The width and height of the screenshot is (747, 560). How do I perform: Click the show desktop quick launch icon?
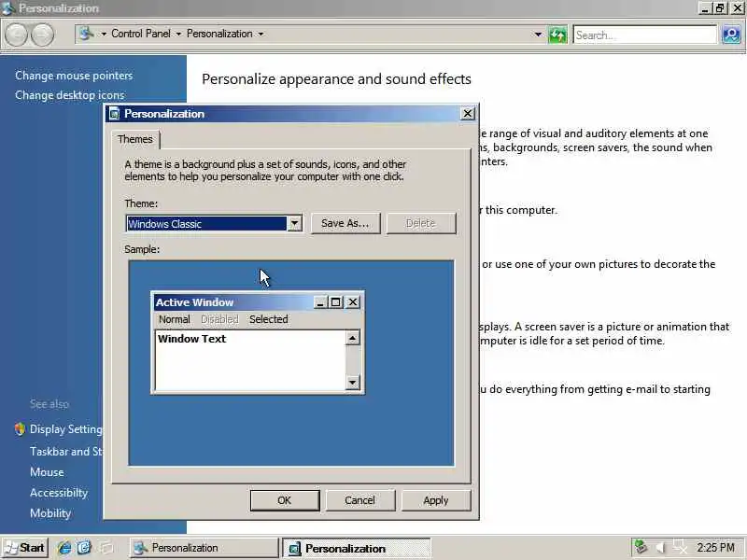[x=106, y=548]
